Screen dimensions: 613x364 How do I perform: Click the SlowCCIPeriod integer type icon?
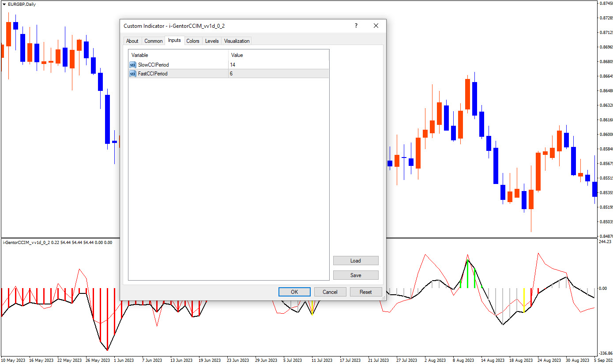pyautogui.click(x=133, y=64)
